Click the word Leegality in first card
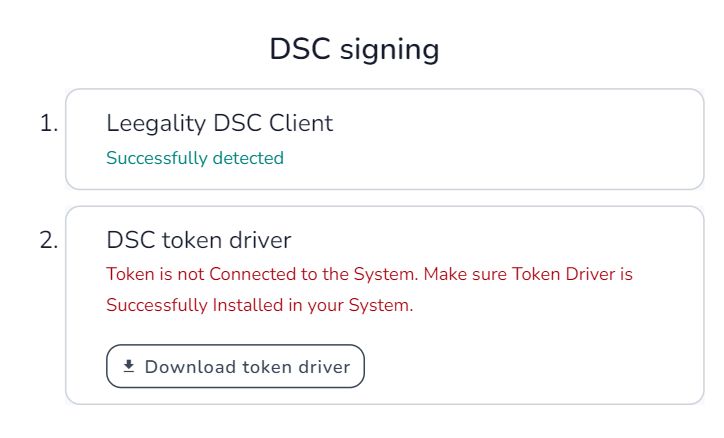Image resolution: width=724 pixels, height=438 pixels. 156,125
